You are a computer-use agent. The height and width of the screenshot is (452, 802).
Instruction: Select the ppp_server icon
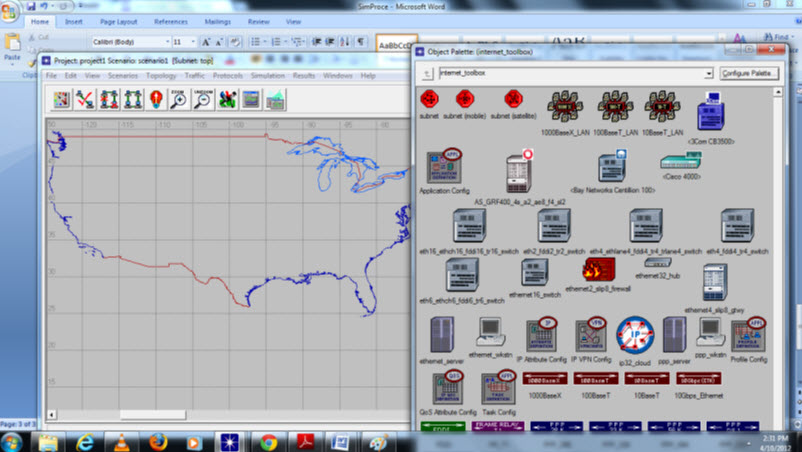click(x=674, y=335)
